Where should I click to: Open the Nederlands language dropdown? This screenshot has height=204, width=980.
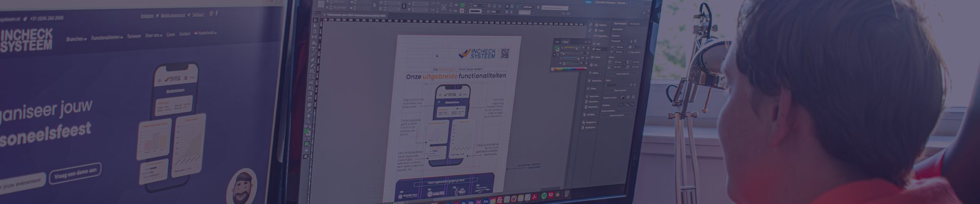(205, 33)
